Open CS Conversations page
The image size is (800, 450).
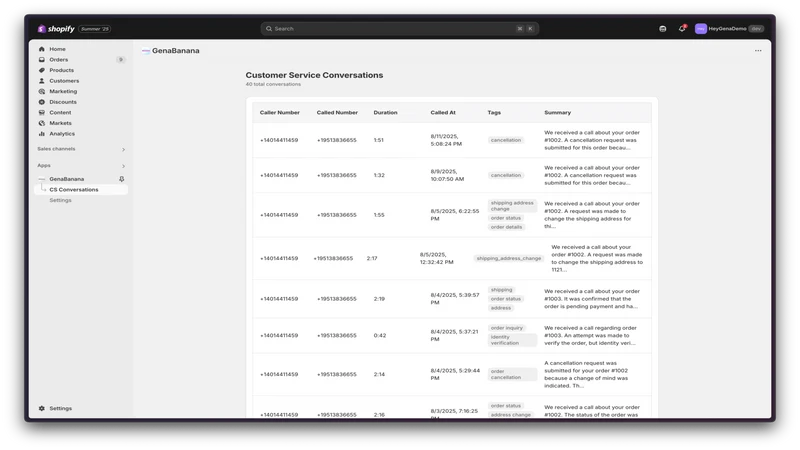[x=74, y=190]
